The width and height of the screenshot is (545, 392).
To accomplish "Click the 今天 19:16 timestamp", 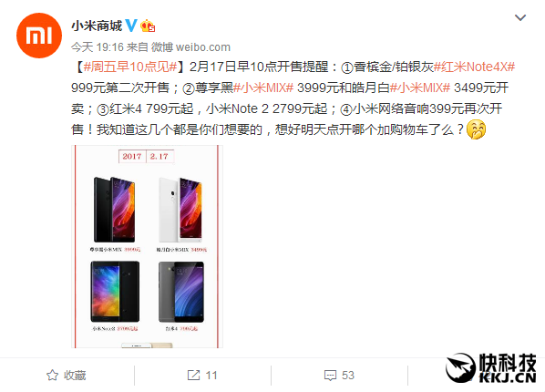I will (x=98, y=47).
